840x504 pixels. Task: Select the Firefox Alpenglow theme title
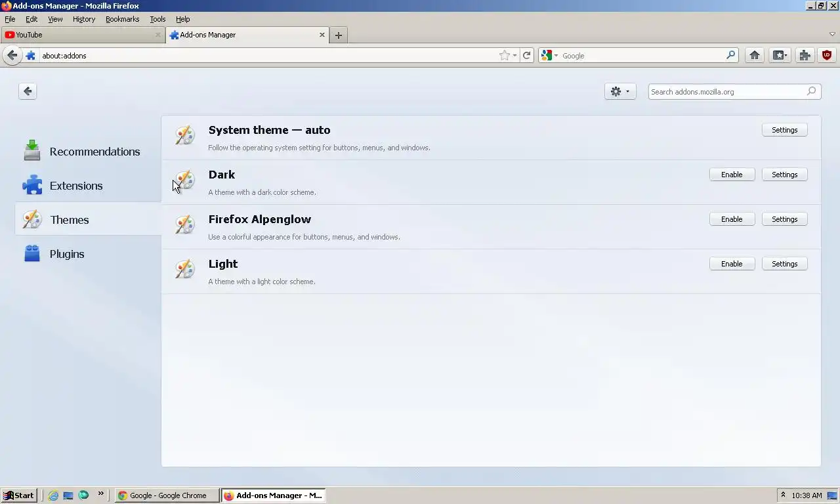(260, 219)
